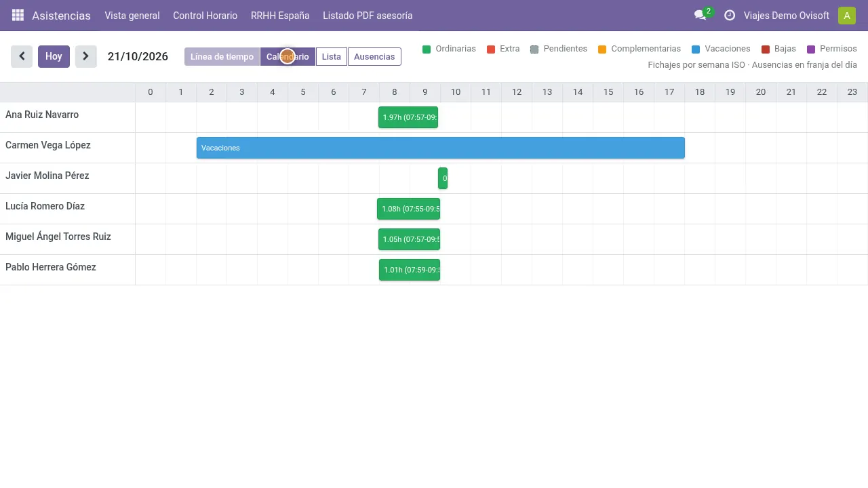Screen dimensions: 868x488
Task: Click hour 12 column header
Action: click(x=517, y=92)
